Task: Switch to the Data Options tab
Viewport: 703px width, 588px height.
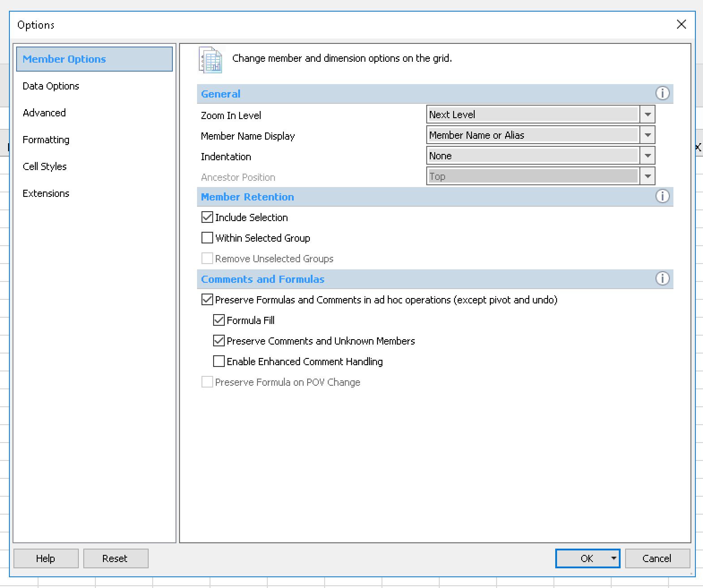Action: (51, 86)
